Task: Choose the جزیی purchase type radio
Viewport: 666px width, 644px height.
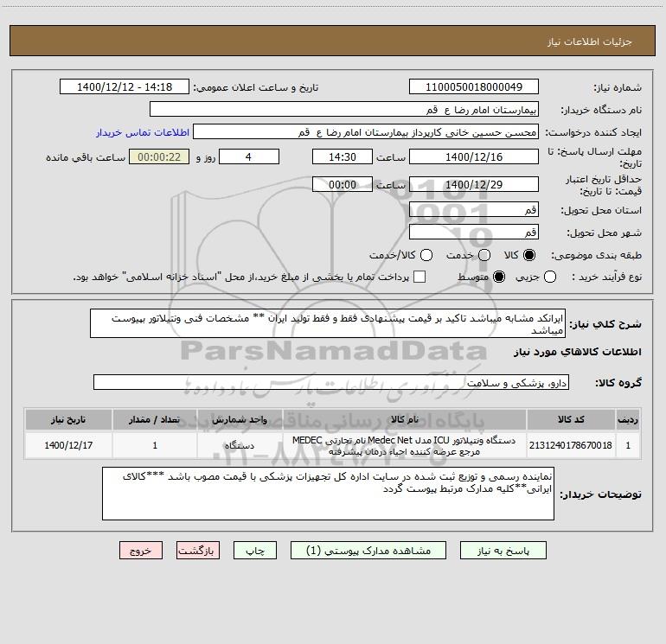Action: 550,277
